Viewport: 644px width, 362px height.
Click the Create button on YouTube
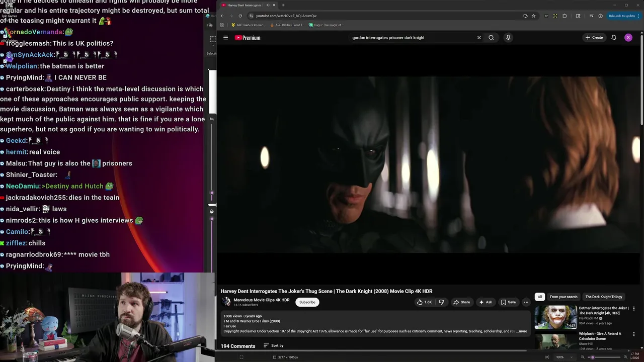coord(594,38)
